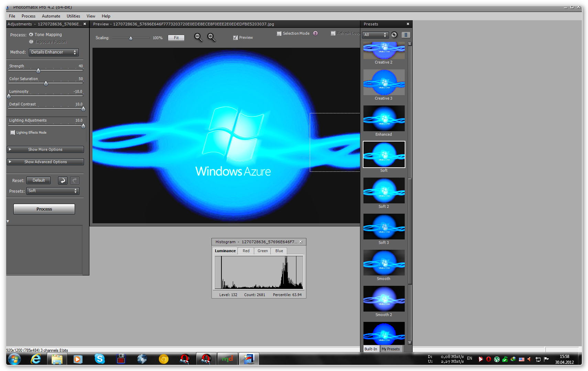Viewport: 588px width, 371px height.
Task: Switch to Built-In presets tab
Action: click(371, 349)
